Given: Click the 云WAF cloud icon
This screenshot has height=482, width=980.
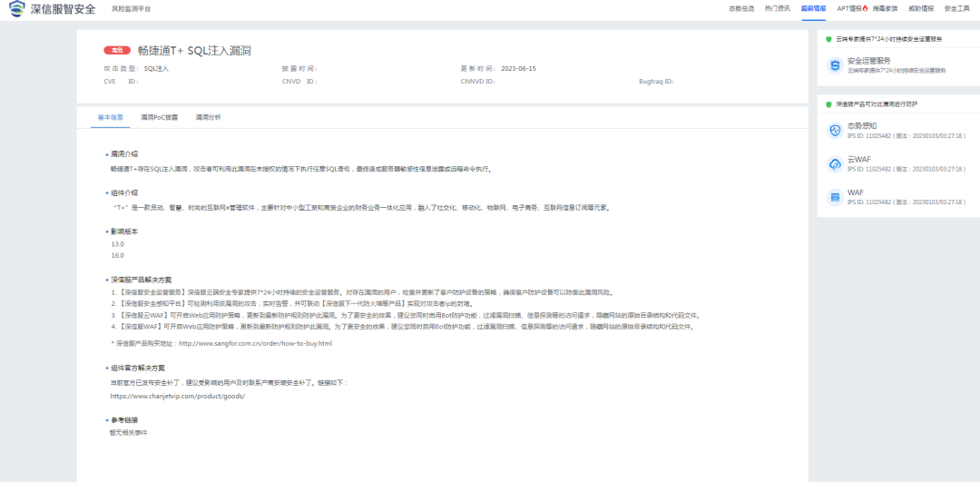Looking at the screenshot, I should click(835, 163).
